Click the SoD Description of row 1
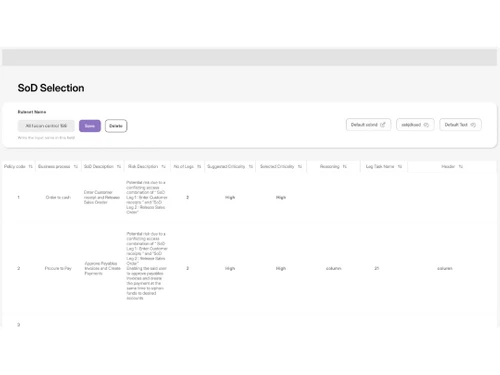This screenshot has width=500, height=375. click(x=102, y=197)
